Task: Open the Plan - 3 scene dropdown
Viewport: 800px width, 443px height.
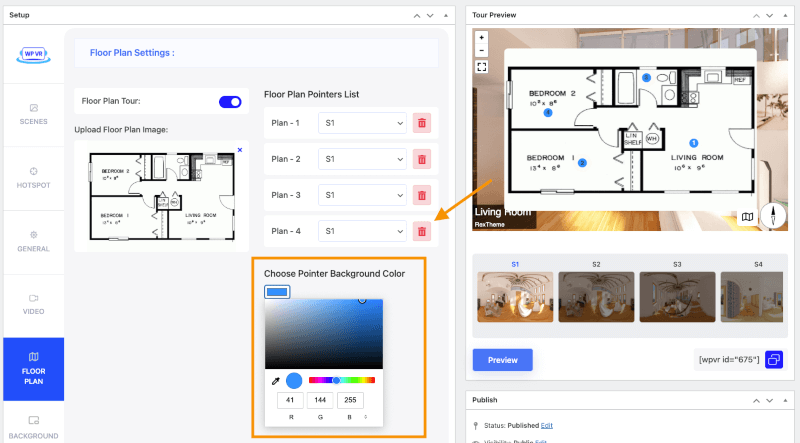Action: click(362, 195)
